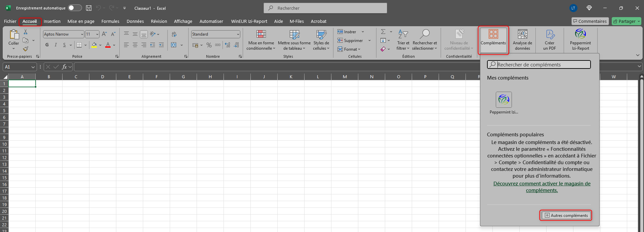The image size is (644, 232).
Task: Click the Compléments ribbon button
Action: [493, 40]
